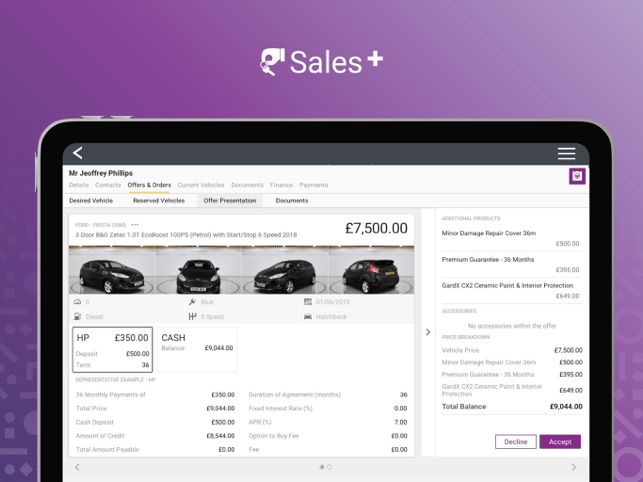This screenshot has width=643, height=482.
Task: Click the car body icon beside Hatchback
Action: point(308,317)
